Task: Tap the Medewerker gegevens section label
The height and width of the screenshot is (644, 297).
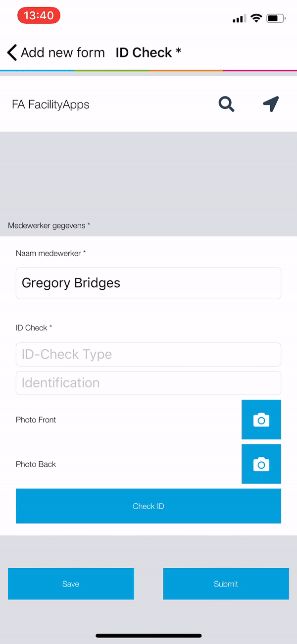Action: (49, 225)
